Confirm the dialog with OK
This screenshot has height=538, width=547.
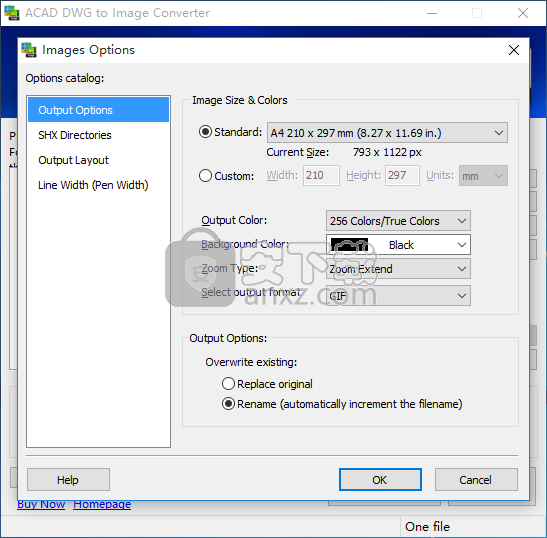tap(380, 480)
